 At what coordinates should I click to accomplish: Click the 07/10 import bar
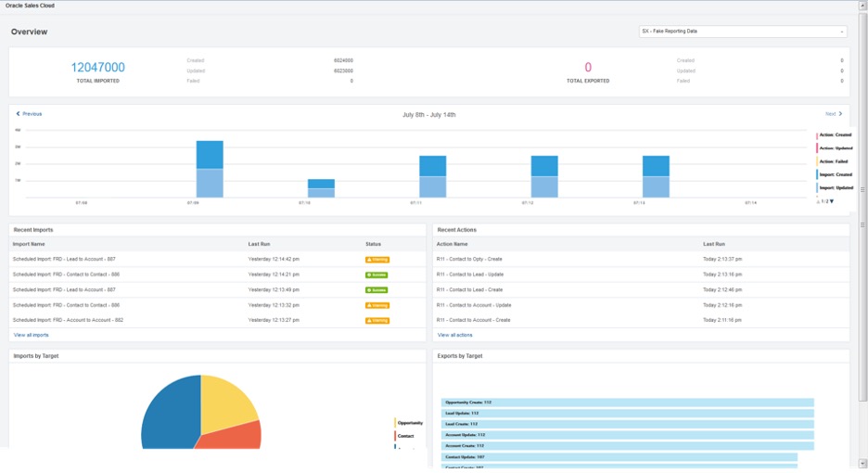(x=321, y=188)
